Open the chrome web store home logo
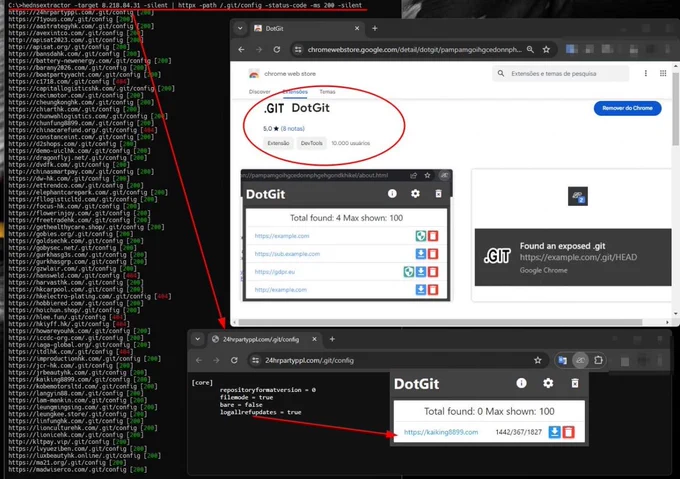This screenshot has width=680, height=479. point(282,74)
